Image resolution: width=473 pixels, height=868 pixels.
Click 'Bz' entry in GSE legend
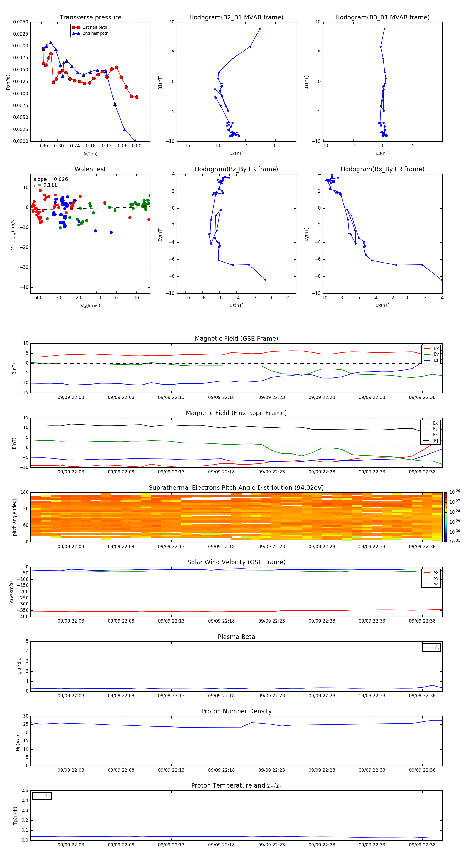tap(431, 360)
